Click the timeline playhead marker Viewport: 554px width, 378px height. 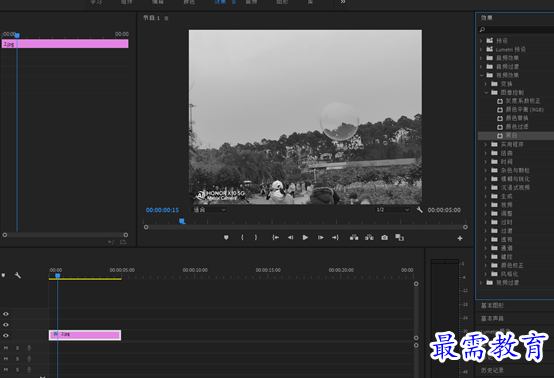tap(58, 275)
